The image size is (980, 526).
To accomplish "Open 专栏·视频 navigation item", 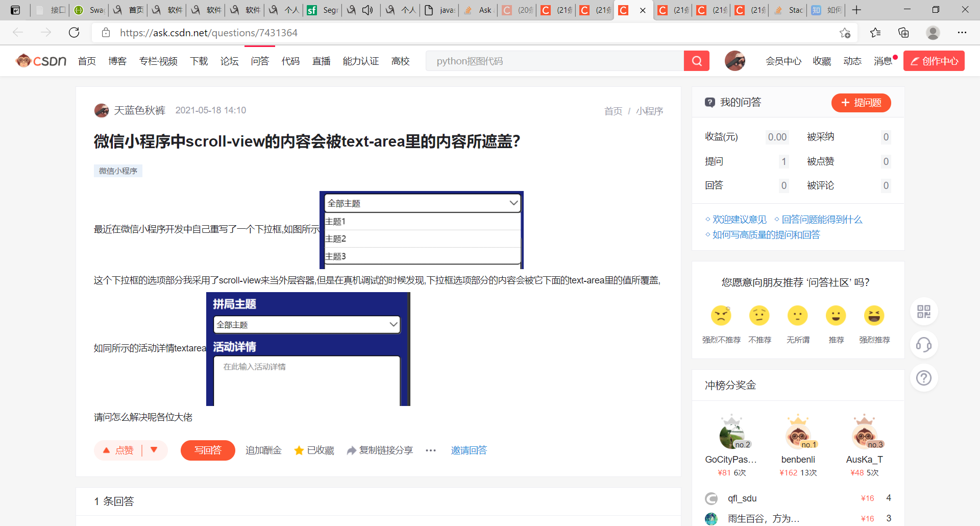I will click(x=158, y=61).
